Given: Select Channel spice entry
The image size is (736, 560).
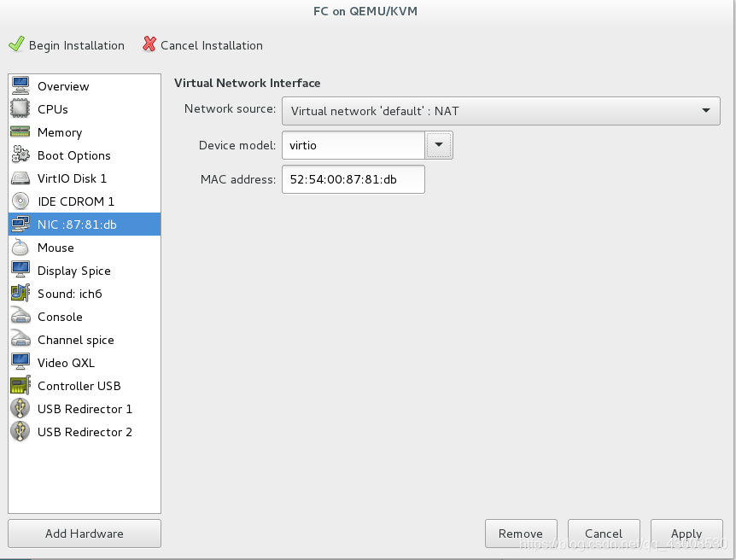Looking at the screenshot, I should pos(85,339).
